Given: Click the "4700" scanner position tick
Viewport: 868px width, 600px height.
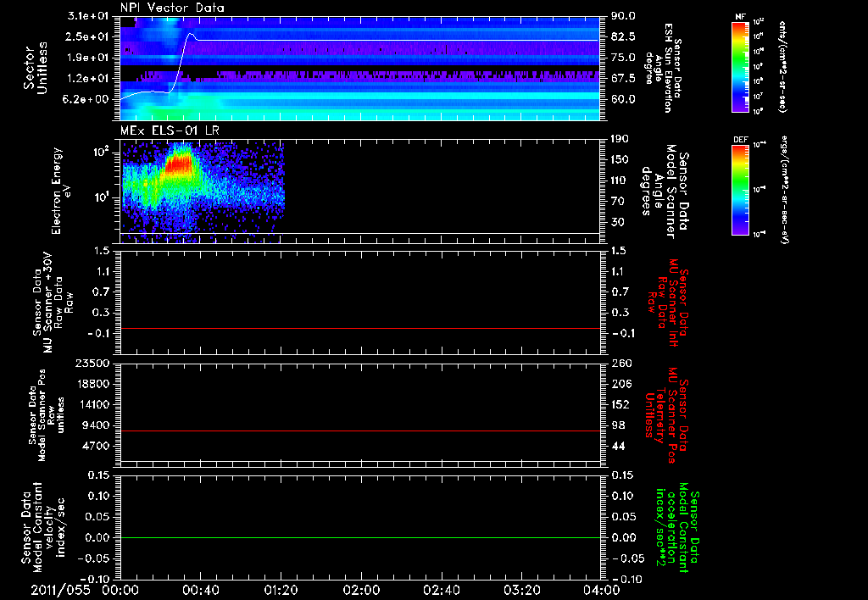Looking at the screenshot, I should [x=96, y=446].
